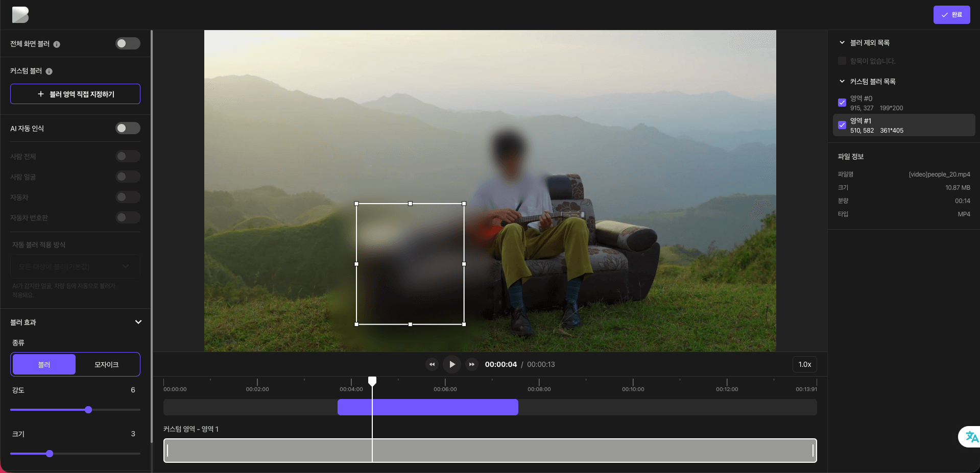The width and height of the screenshot is (980, 473).
Task: Collapse the 블러 제외 목록 section
Action: [842, 43]
